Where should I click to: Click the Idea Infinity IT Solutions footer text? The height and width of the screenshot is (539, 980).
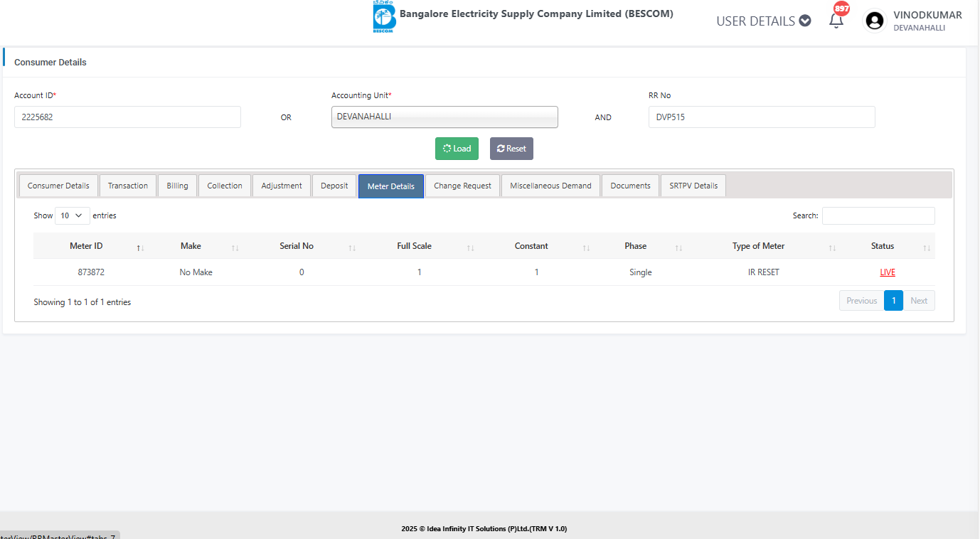click(484, 529)
